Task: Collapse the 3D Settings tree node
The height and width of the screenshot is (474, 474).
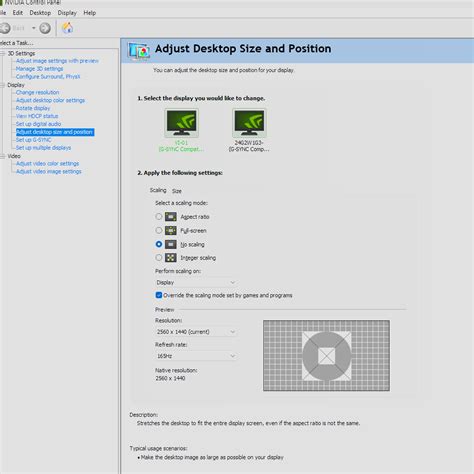Action: [3, 53]
